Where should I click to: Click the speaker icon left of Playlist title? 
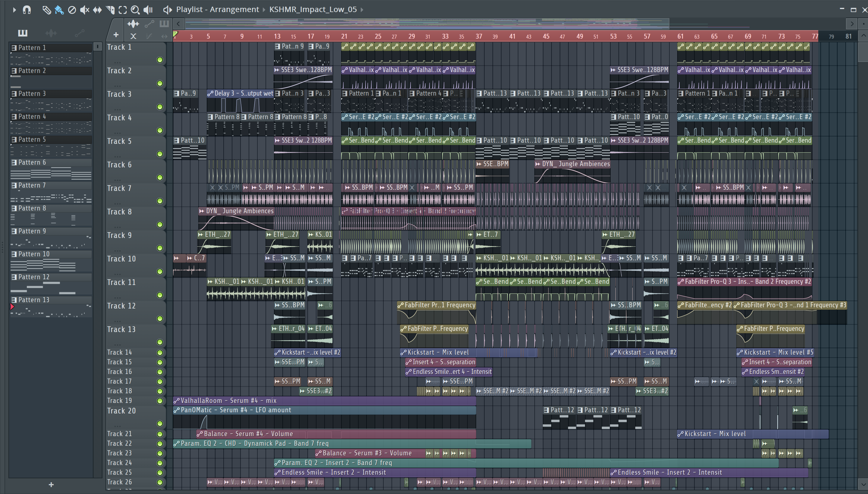pyautogui.click(x=167, y=10)
